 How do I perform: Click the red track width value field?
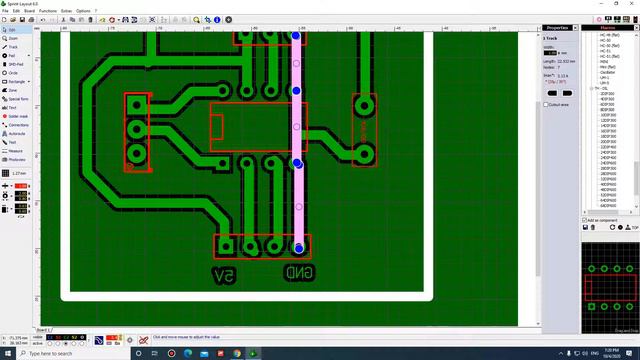click(21, 186)
